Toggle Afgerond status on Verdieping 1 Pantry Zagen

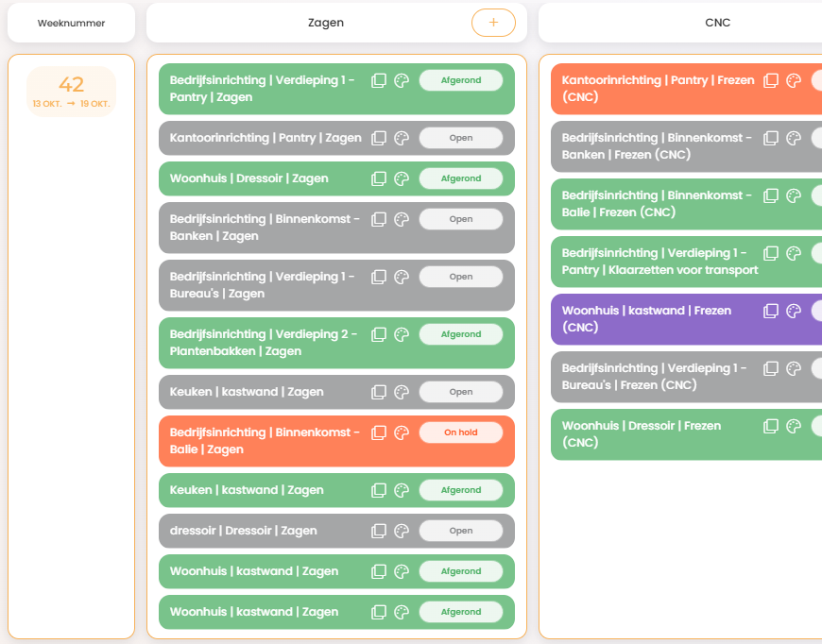point(460,80)
